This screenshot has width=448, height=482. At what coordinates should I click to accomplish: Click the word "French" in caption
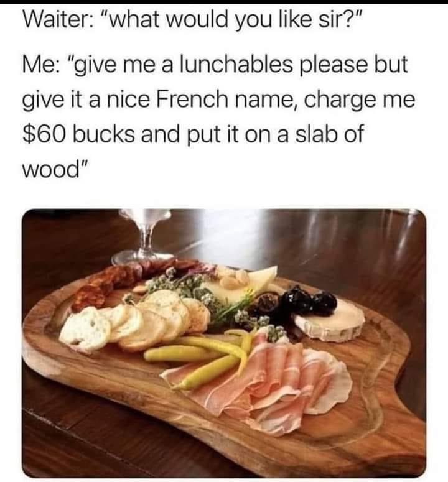193,100
